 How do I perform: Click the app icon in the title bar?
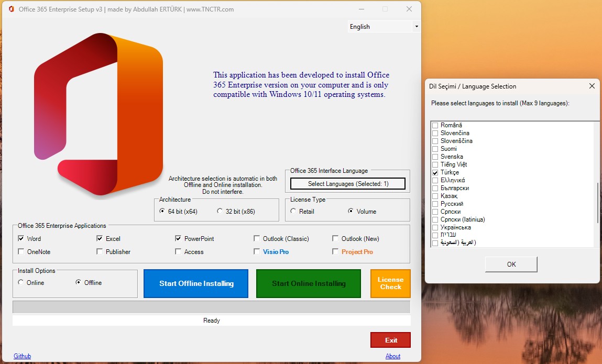[11, 9]
